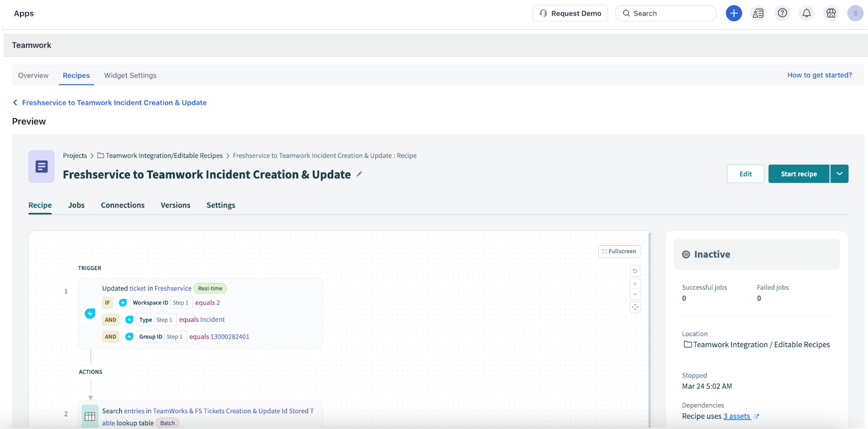
Task: Click the Updated ticket in Freshservice text
Action: point(146,289)
